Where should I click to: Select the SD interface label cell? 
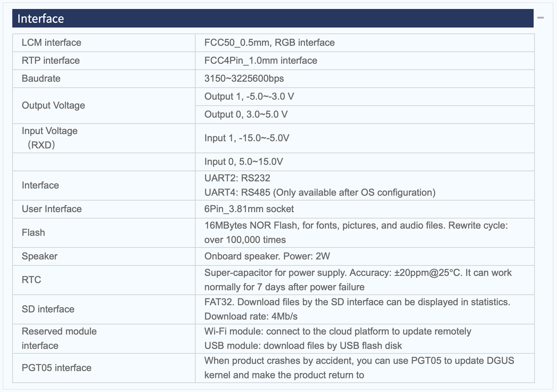pos(104,309)
